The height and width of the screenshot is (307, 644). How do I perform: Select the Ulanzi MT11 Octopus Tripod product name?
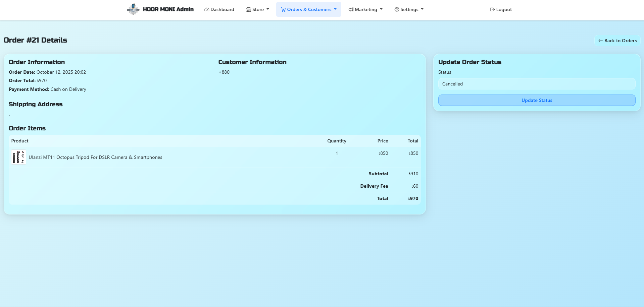pyautogui.click(x=95, y=157)
